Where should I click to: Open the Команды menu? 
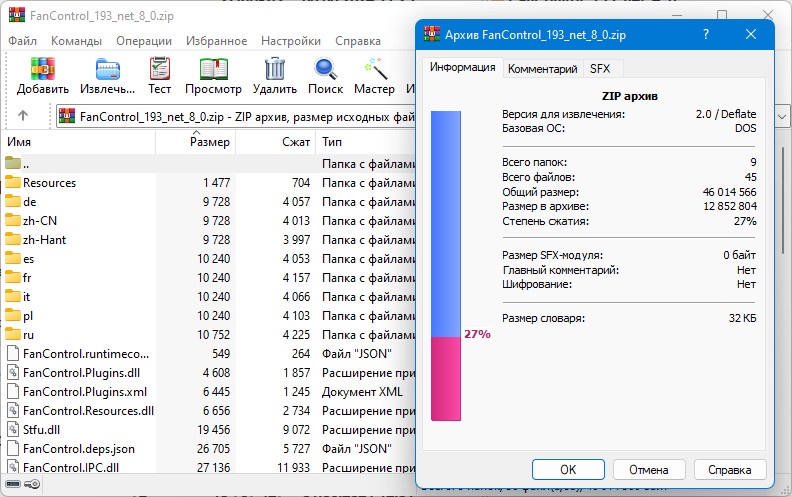tap(76, 41)
